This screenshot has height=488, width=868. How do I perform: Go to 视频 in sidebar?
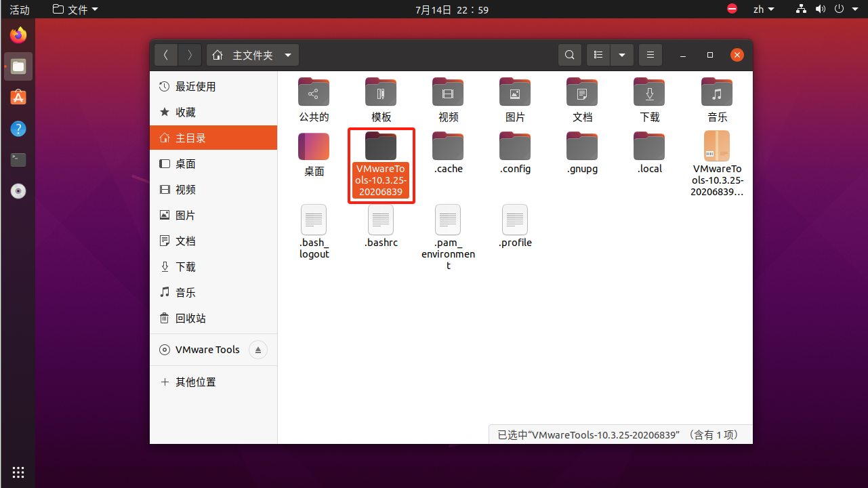point(213,190)
